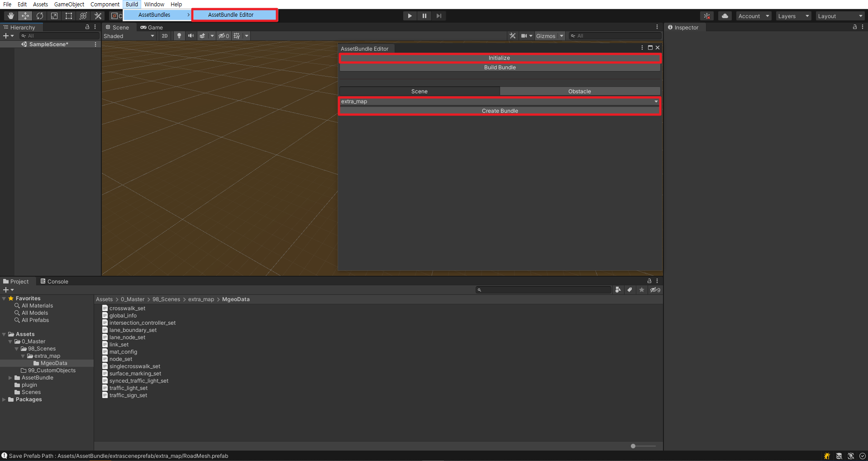Lock the Inspector panel
The height and width of the screenshot is (461, 868).
[x=855, y=27]
